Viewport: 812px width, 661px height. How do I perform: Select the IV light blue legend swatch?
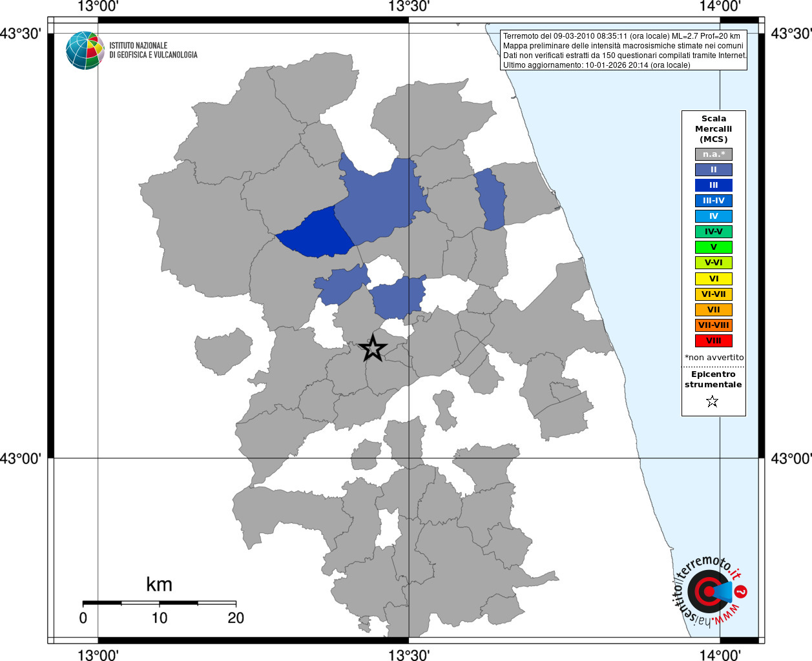pyautogui.click(x=714, y=216)
